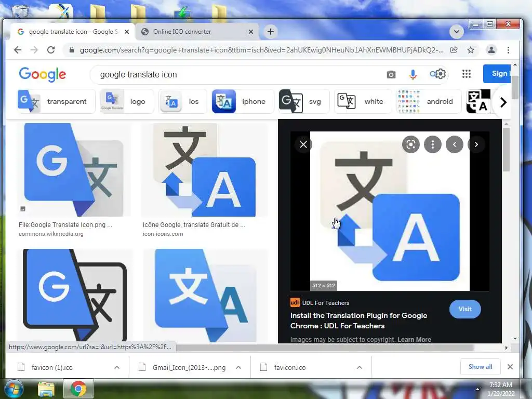This screenshot has width=532, height=399.
Task: Show hidden system tray icons
Action: click(477, 389)
